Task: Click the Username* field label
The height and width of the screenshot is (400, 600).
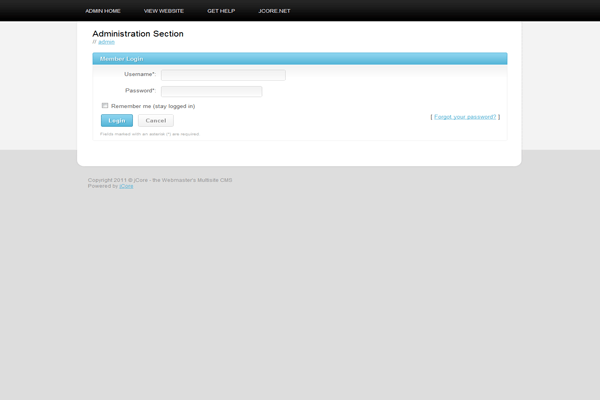Action: (139, 74)
